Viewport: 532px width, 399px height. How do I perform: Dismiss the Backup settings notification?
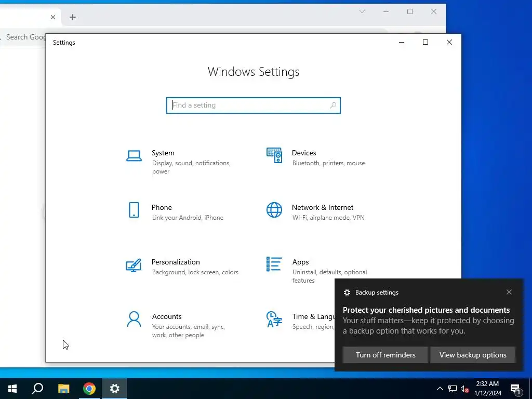click(x=509, y=292)
